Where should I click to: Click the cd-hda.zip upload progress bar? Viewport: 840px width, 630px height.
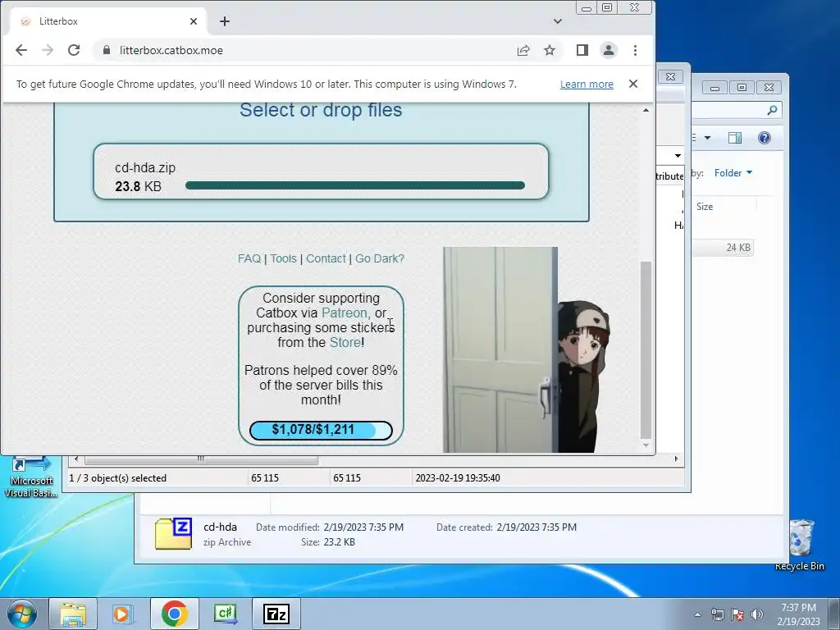[x=355, y=185]
